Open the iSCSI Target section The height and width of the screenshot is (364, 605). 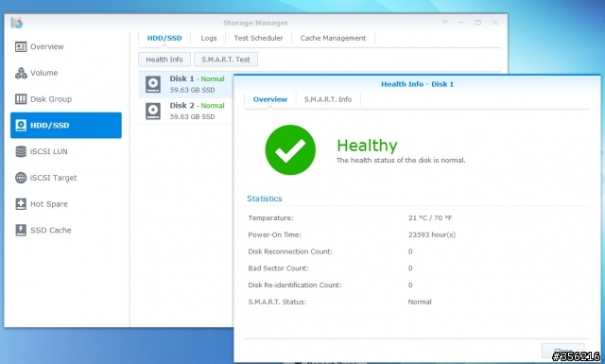click(x=65, y=178)
